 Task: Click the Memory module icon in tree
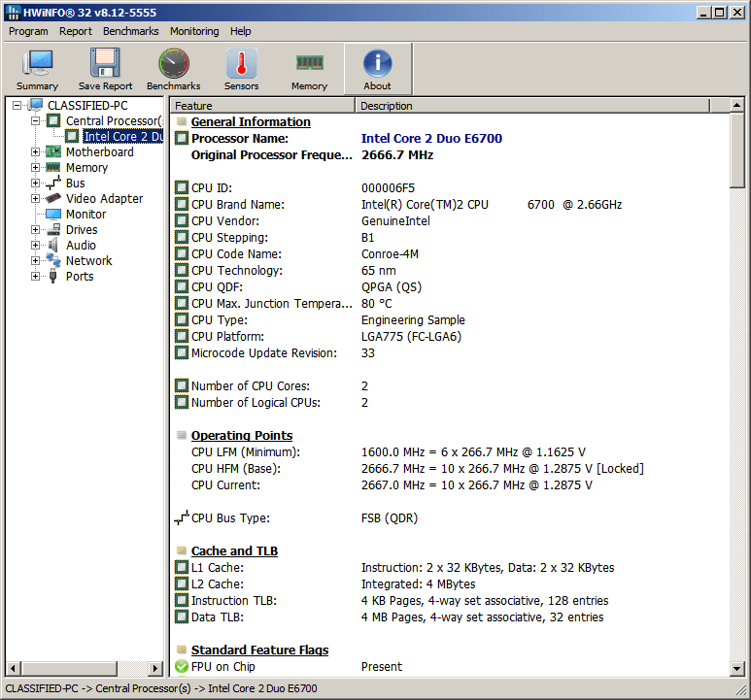[x=53, y=167]
